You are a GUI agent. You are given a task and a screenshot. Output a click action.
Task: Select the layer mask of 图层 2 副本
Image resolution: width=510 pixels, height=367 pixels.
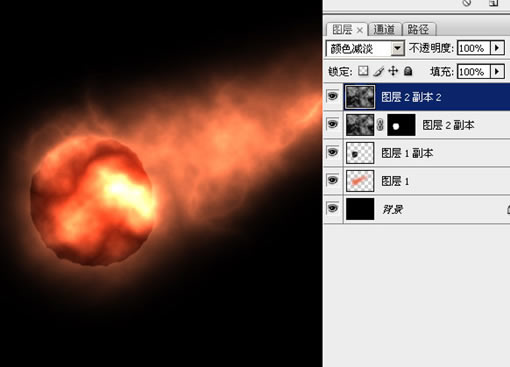[x=401, y=125]
